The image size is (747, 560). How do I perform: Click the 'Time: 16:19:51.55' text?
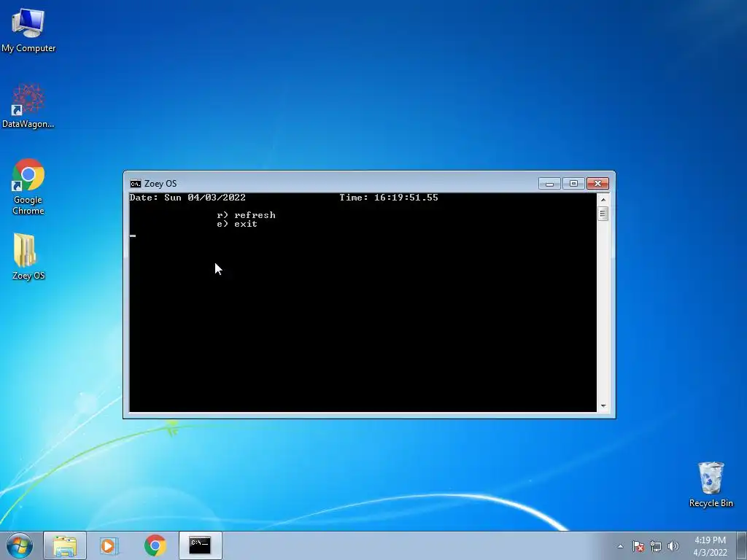pos(388,198)
